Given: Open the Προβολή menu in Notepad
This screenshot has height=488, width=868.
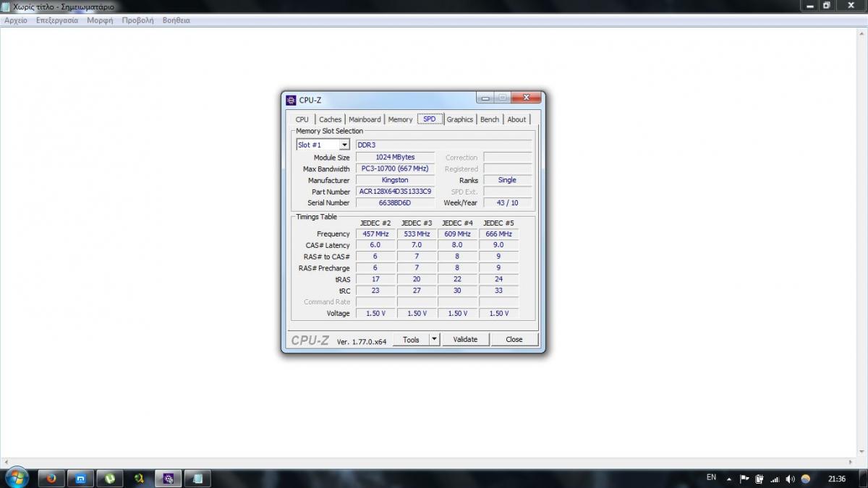Looking at the screenshot, I should click(x=137, y=20).
